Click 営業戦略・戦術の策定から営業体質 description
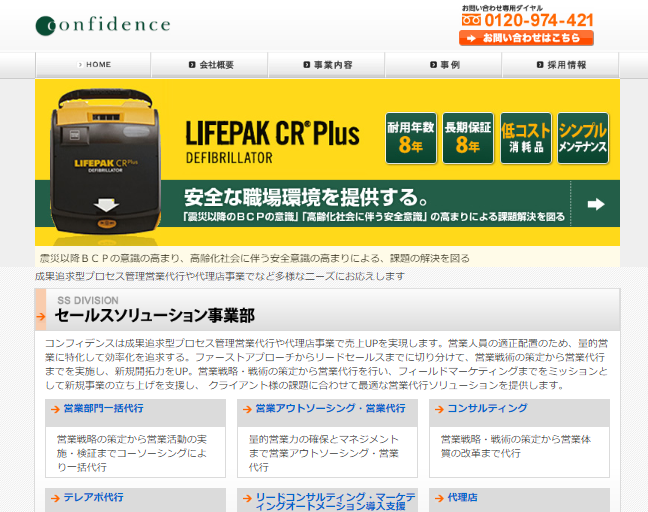The height and width of the screenshot is (512, 648). click(x=516, y=446)
